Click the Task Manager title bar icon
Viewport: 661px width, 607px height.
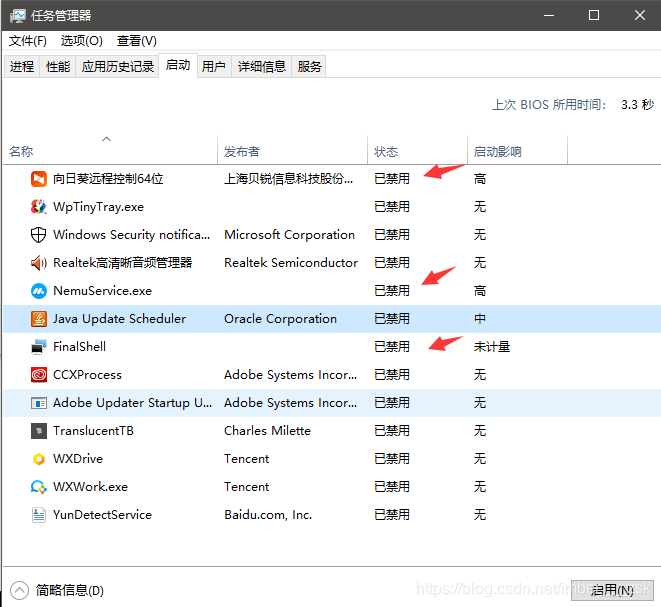pyautogui.click(x=17, y=16)
